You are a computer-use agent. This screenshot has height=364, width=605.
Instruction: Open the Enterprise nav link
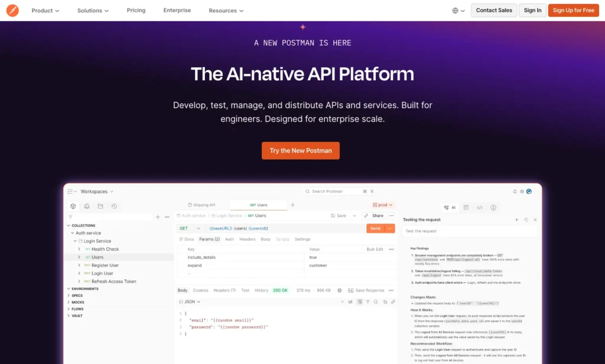click(177, 11)
